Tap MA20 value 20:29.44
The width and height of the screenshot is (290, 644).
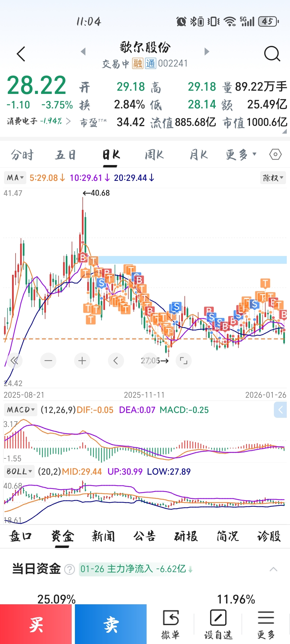click(x=134, y=178)
